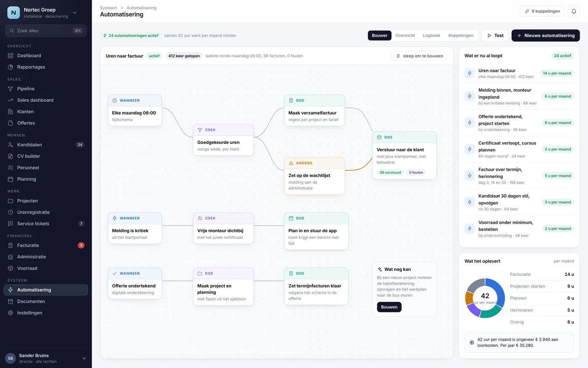Switch to the Bouwer tab
This screenshot has height=368, width=588.
[380, 35]
